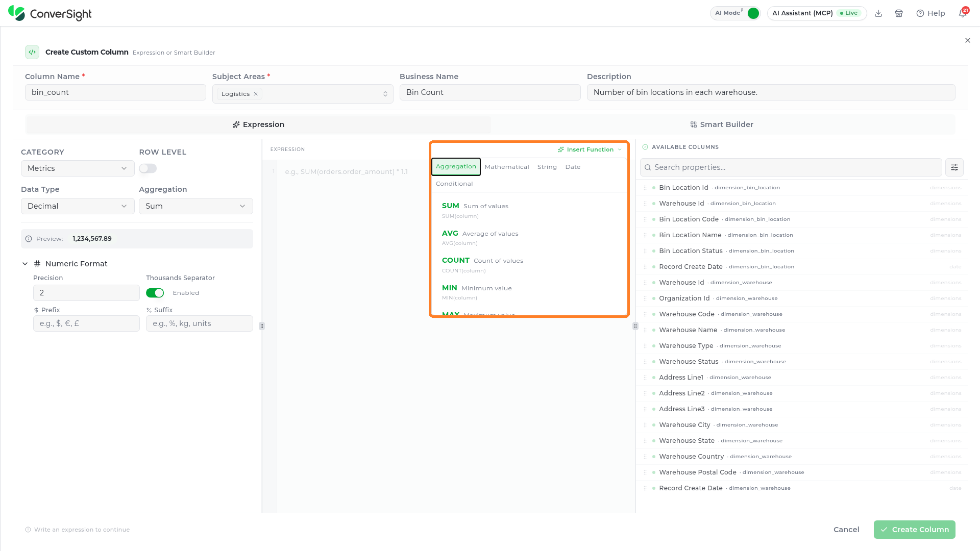
Task: Select the Date function tab
Action: click(573, 167)
